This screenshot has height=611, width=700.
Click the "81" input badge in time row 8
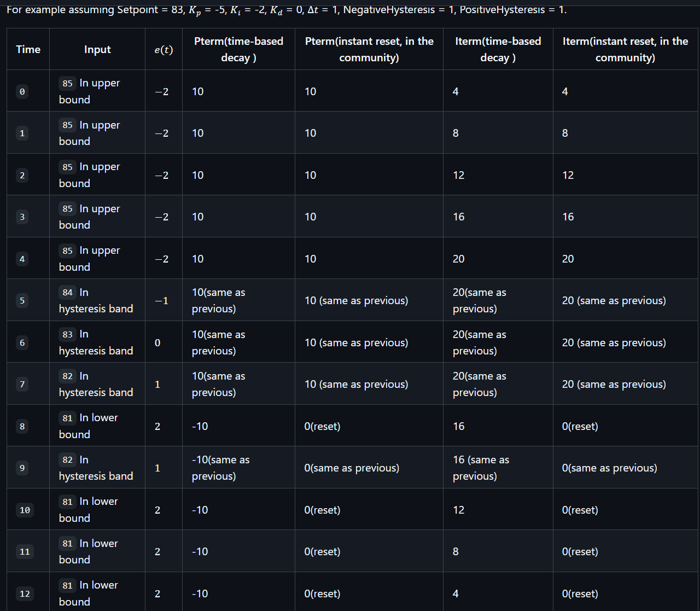pyautogui.click(x=68, y=418)
